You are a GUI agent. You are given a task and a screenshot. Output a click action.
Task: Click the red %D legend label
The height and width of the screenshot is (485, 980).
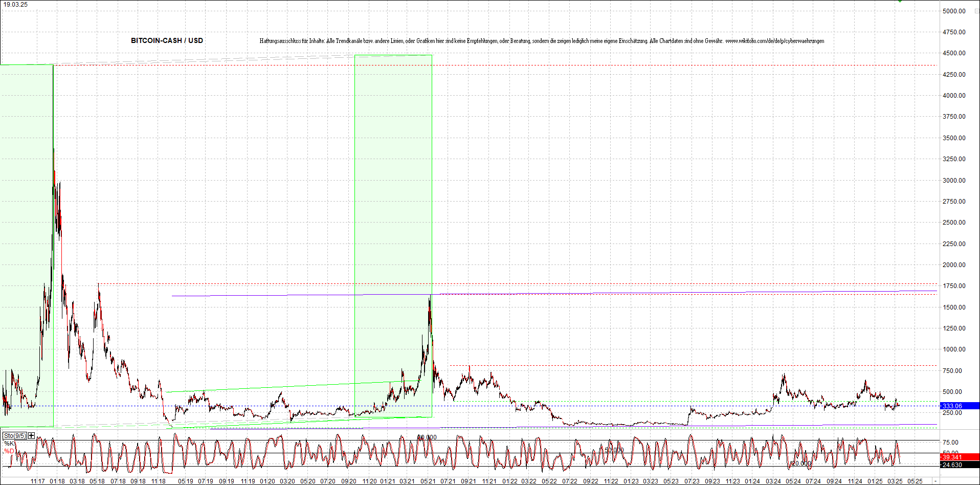[x=9, y=451]
